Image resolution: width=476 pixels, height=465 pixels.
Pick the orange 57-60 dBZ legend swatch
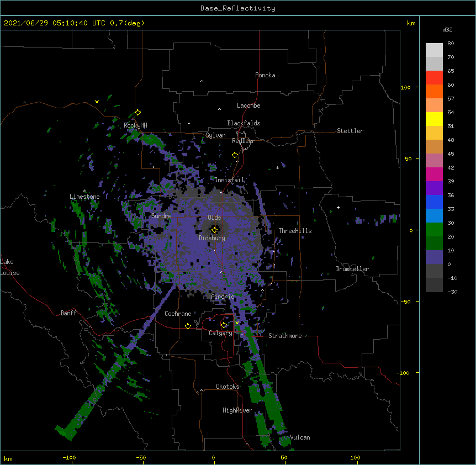point(434,92)
